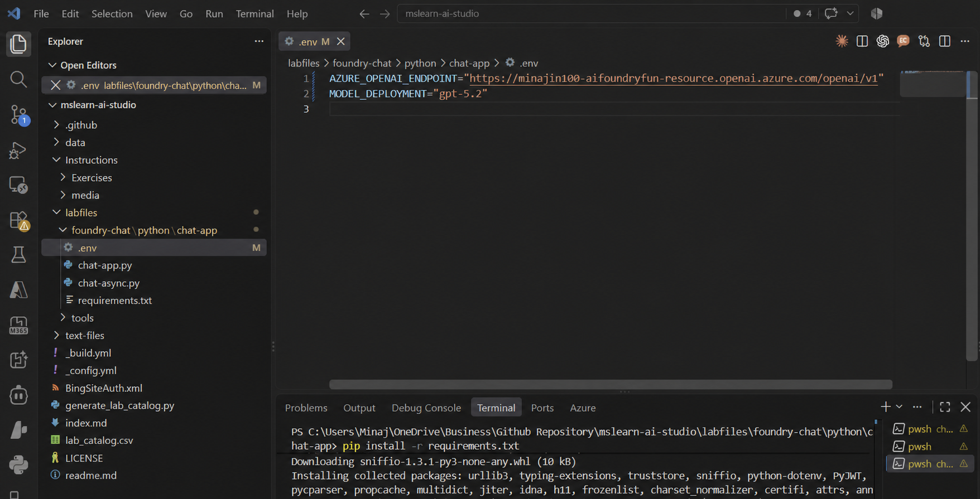
Task: Open lab_catalog.csv file
Action: pos(99,440)
